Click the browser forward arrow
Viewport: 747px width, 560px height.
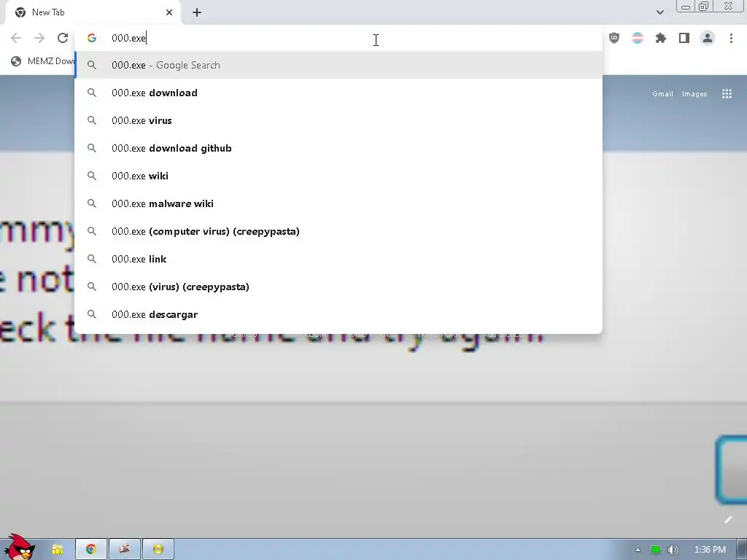(39, 38)
